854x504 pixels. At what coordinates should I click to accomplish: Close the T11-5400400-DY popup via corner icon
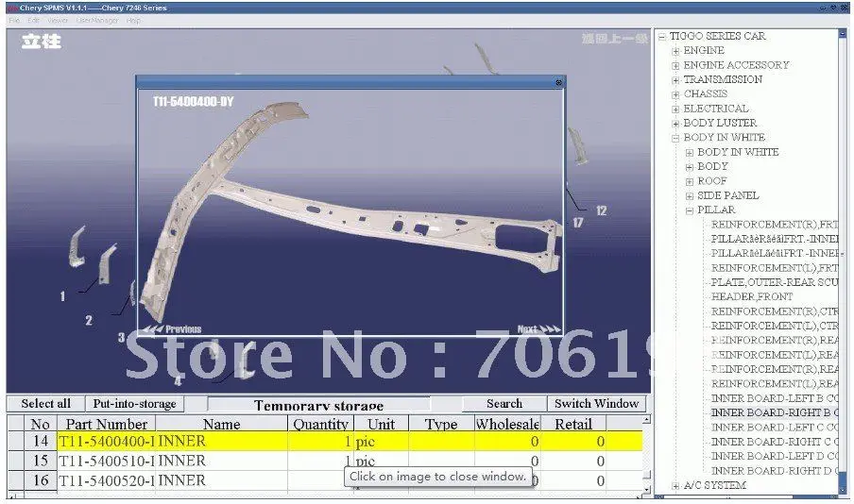point(558,82)
